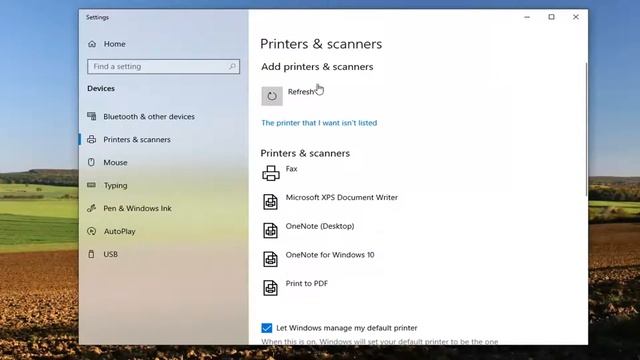This screenshot has width=640, height=360.
Task: Open Bluetooth & other devices page
Action: [149, 116]
